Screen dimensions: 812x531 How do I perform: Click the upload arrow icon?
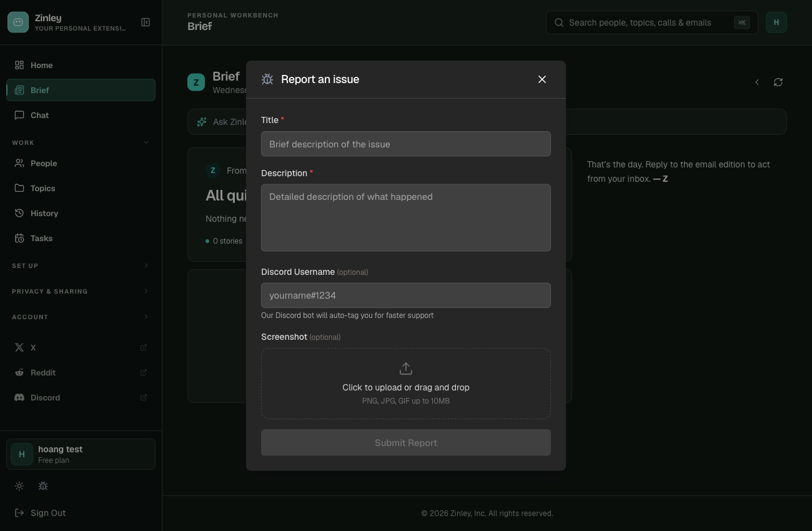[x=406, y=369]
